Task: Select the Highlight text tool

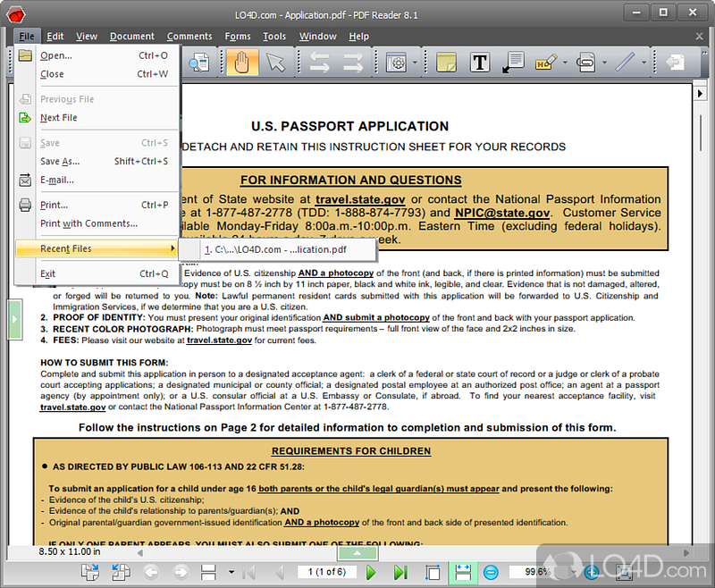Action: pos(546,62)
